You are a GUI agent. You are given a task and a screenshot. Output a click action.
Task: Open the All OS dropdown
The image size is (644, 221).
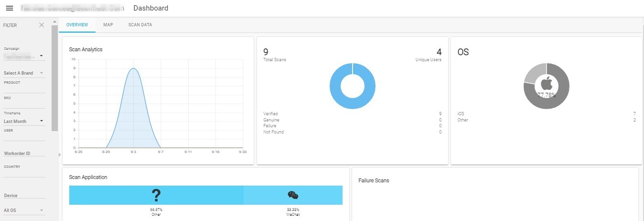(x=24, y=210)
